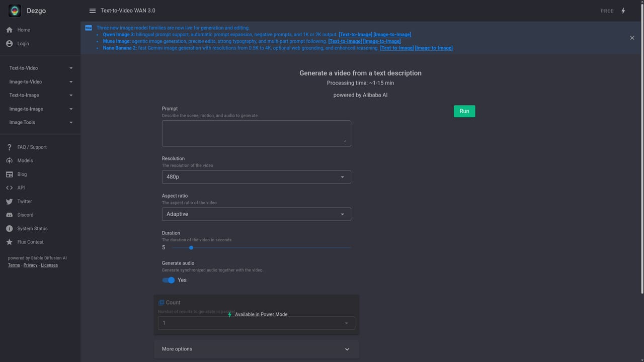Screen dimensions: 644x362
Task: Click the Twitter bird icon
Action: coord(9,202)
